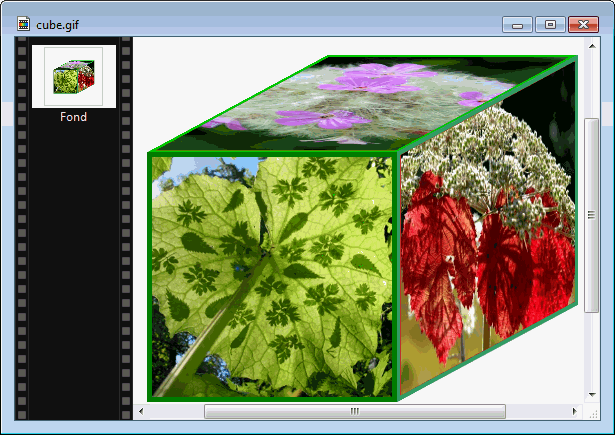Click the horizontal scrollbar thumb

coord(355,411)
